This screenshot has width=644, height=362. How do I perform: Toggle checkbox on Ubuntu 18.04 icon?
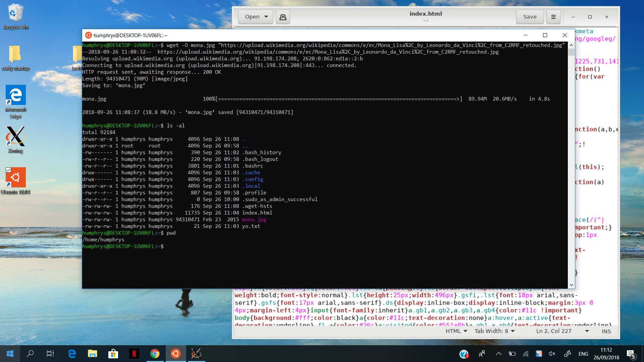click(8, 170)
